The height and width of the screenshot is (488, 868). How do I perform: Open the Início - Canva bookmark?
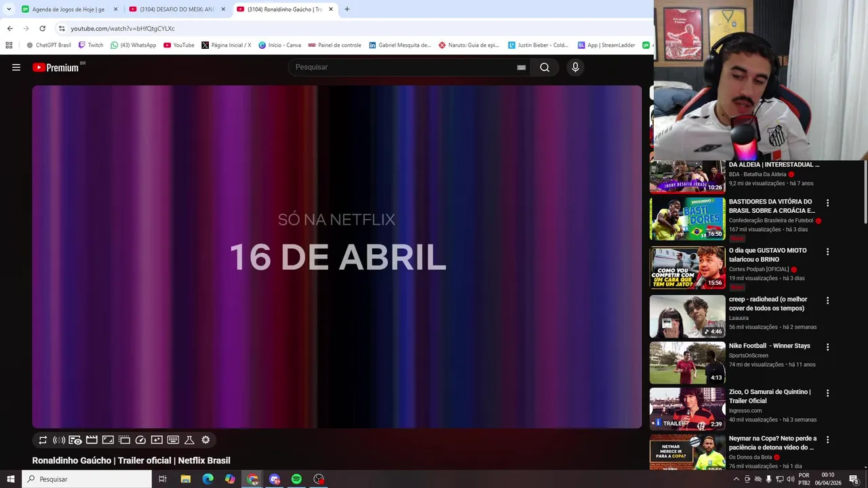pos(279,45)
